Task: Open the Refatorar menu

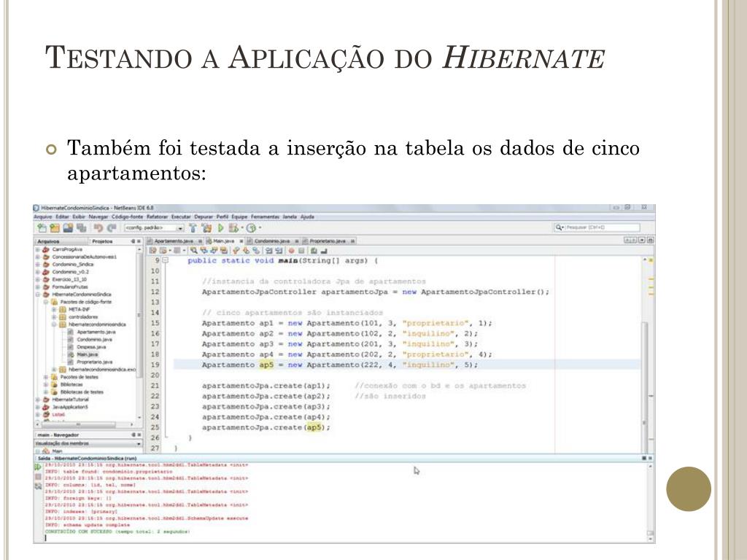Action: point(158,217)
